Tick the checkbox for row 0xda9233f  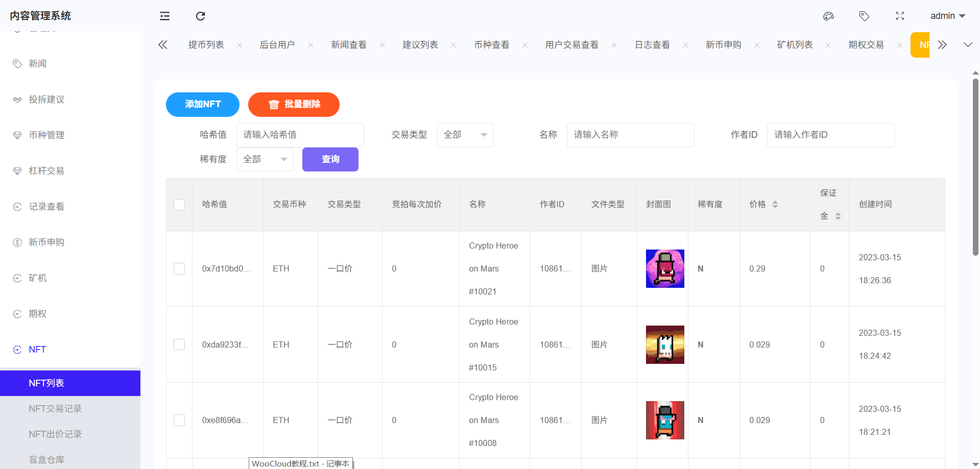click(x=179, y=344)
